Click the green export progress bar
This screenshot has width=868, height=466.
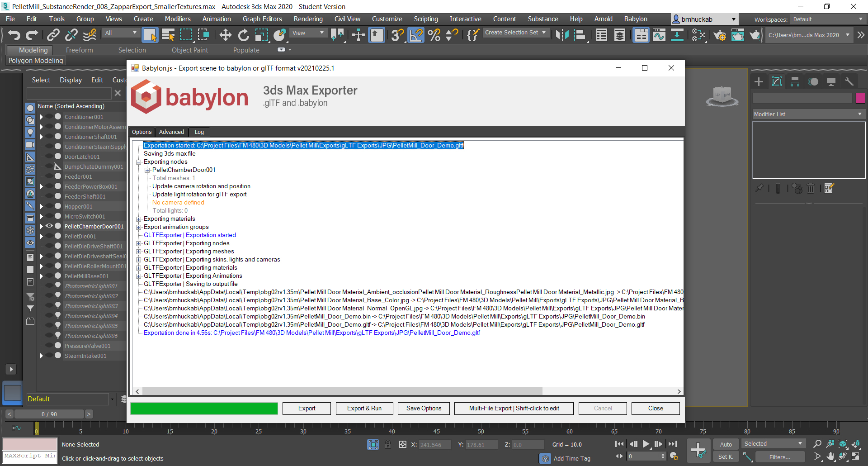[204, 409]
